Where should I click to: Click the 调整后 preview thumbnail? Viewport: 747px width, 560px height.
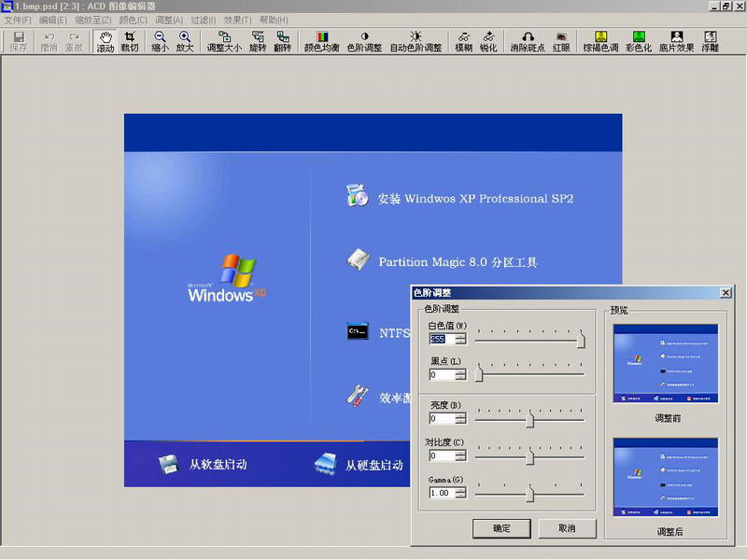click(666, 477)
